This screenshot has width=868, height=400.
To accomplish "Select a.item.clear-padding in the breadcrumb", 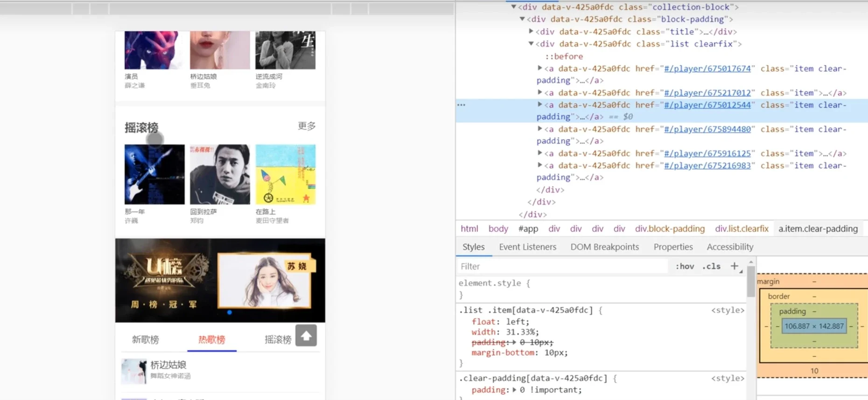I will point(818,228).
